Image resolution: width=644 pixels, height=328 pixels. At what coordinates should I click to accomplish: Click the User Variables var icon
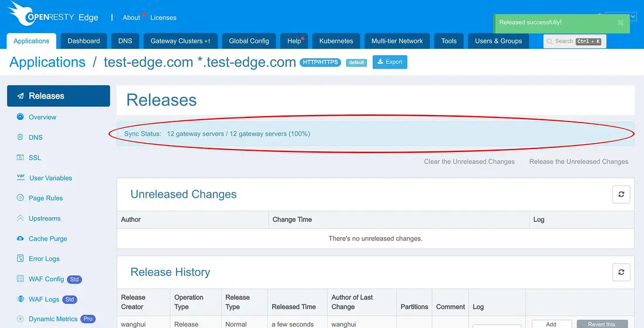(x=21, y=178)
